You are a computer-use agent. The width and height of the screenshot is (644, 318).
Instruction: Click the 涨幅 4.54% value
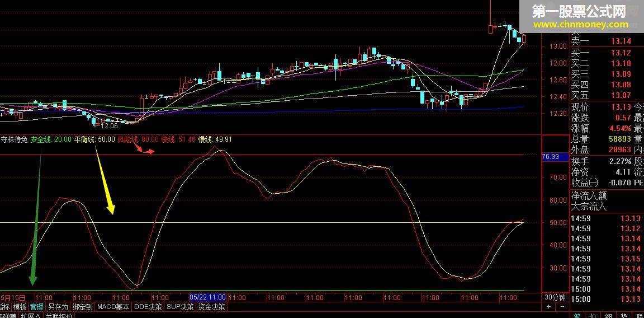click(621, 128)
